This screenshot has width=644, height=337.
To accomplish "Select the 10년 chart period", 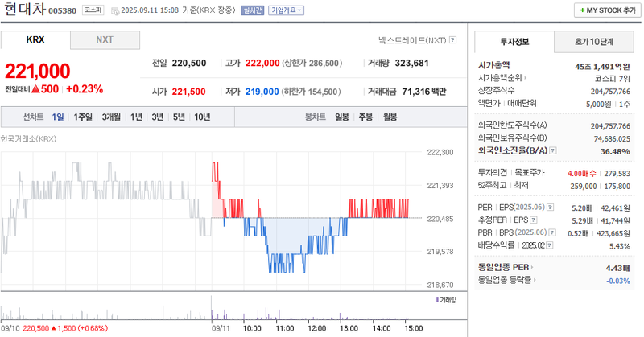I will click(202, 117).
